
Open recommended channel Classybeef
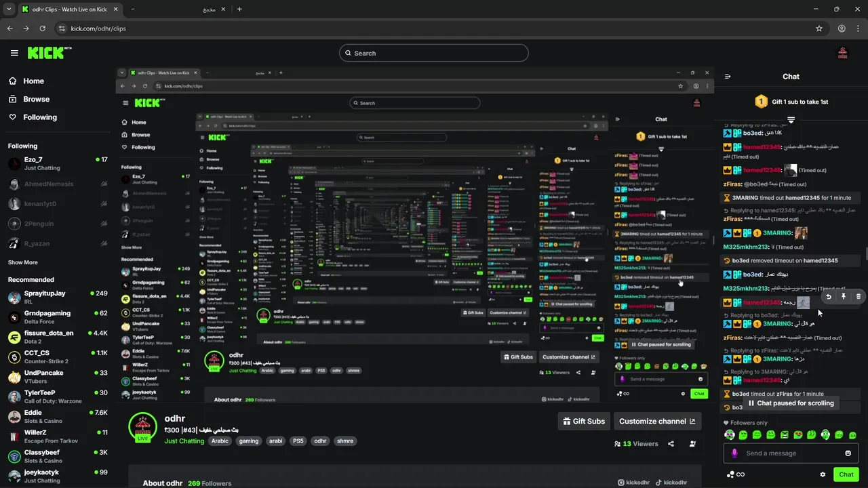coord(58,456)
